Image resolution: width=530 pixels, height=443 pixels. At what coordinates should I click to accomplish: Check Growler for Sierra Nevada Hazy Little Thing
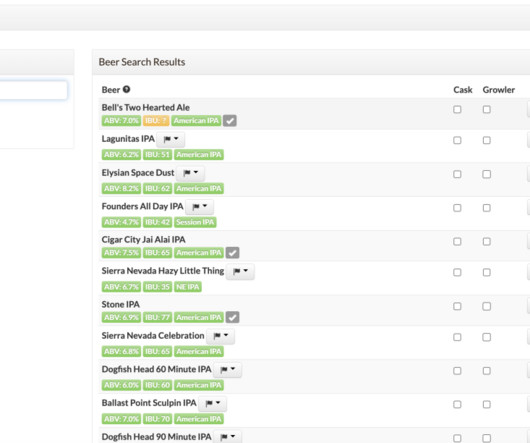(x=487, y=272)
